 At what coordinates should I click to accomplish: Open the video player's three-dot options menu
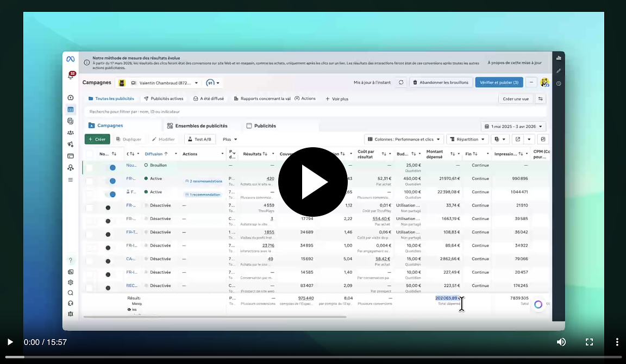tap(617, 342)
